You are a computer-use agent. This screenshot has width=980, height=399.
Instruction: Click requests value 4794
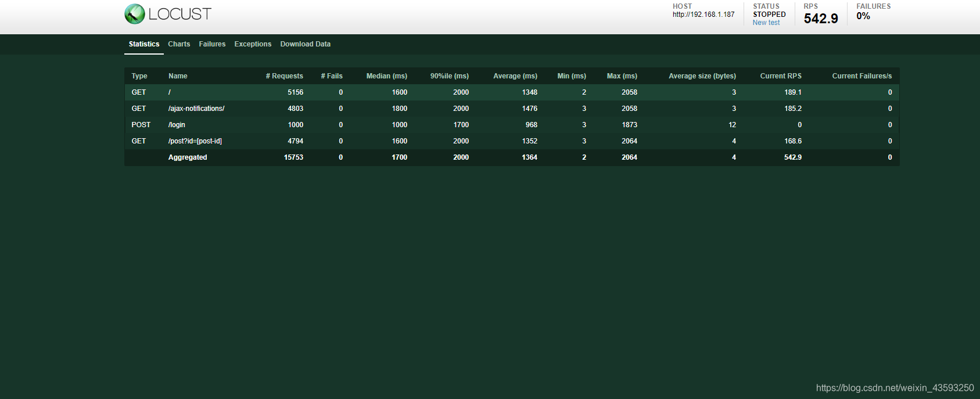click(x=296, y=141)
